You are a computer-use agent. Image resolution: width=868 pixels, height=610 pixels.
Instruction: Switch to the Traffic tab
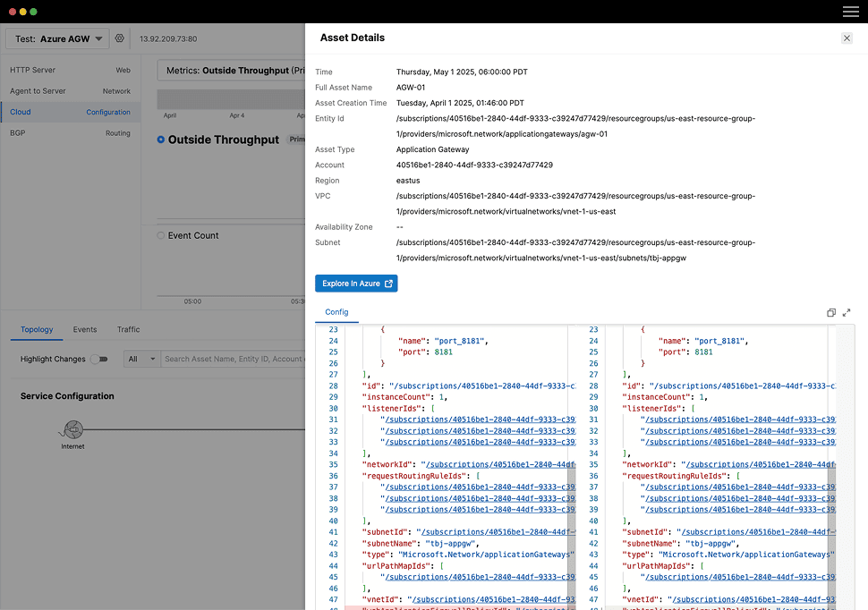129,330
